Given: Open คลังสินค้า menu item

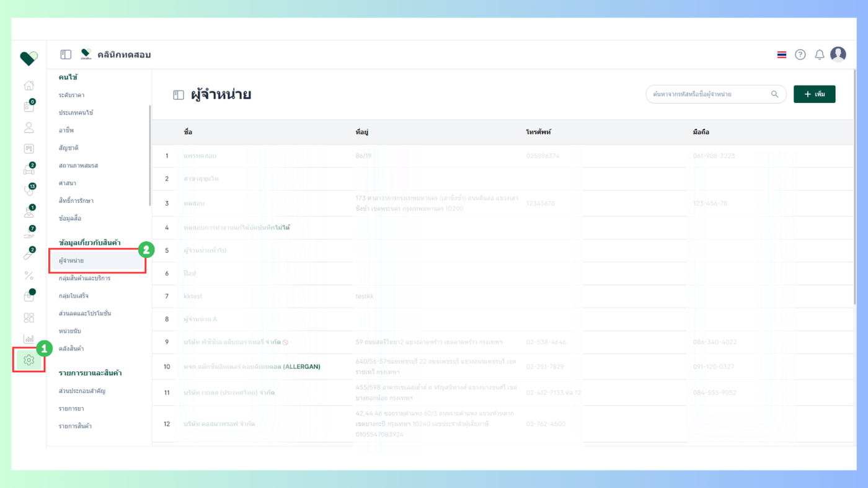Looking at the screenshot, I should click(x=71, y=348).
